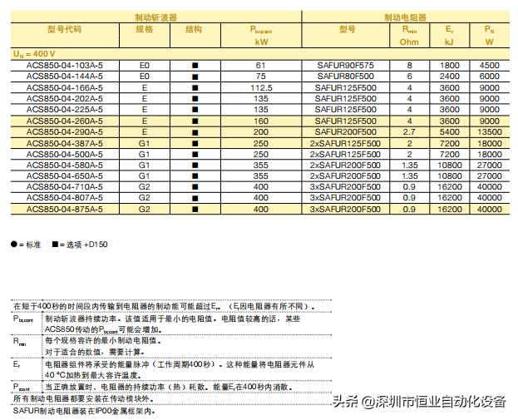The width and height of the screenshot is (518, 420).
Task: Click the Rmin Ohm column header
Action: tap(410, 36)
